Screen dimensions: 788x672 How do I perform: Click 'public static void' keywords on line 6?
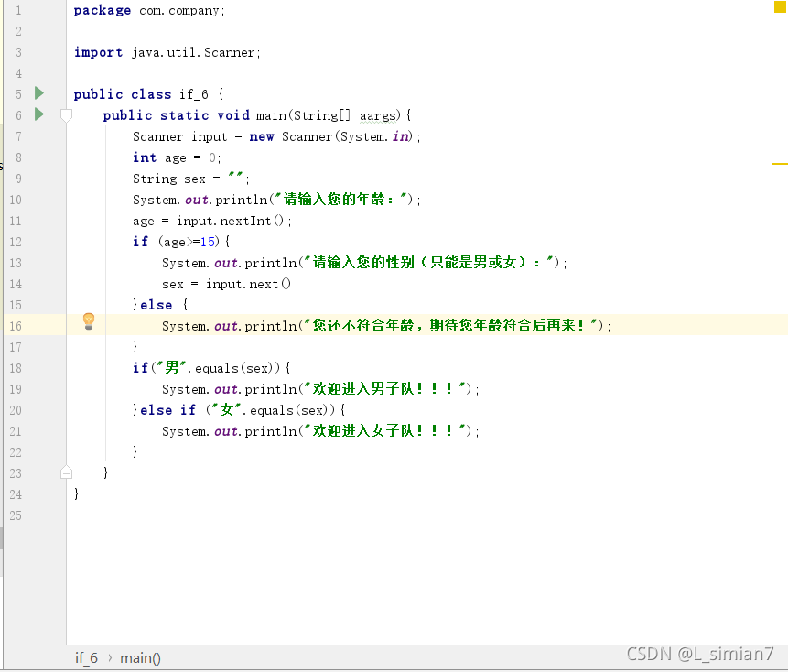(x=176, y=115)
